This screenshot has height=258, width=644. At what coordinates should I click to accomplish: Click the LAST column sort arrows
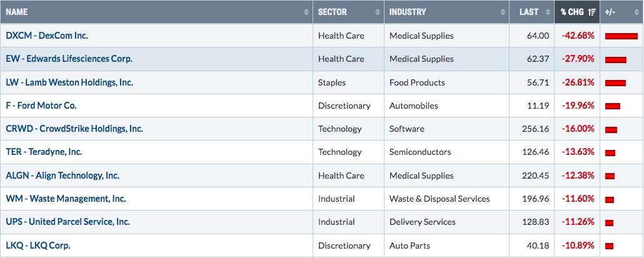pos(548,12)
